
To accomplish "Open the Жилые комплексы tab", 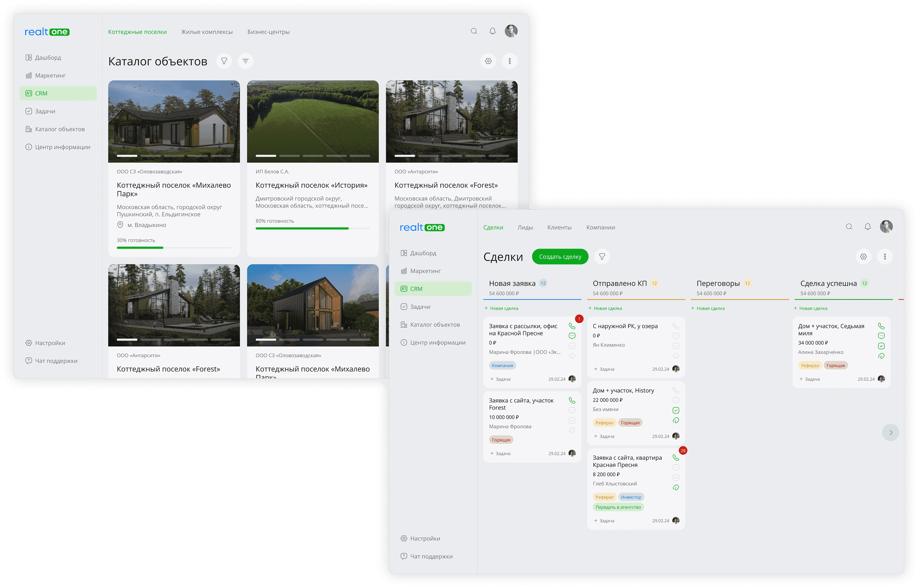I will point(207,32).
